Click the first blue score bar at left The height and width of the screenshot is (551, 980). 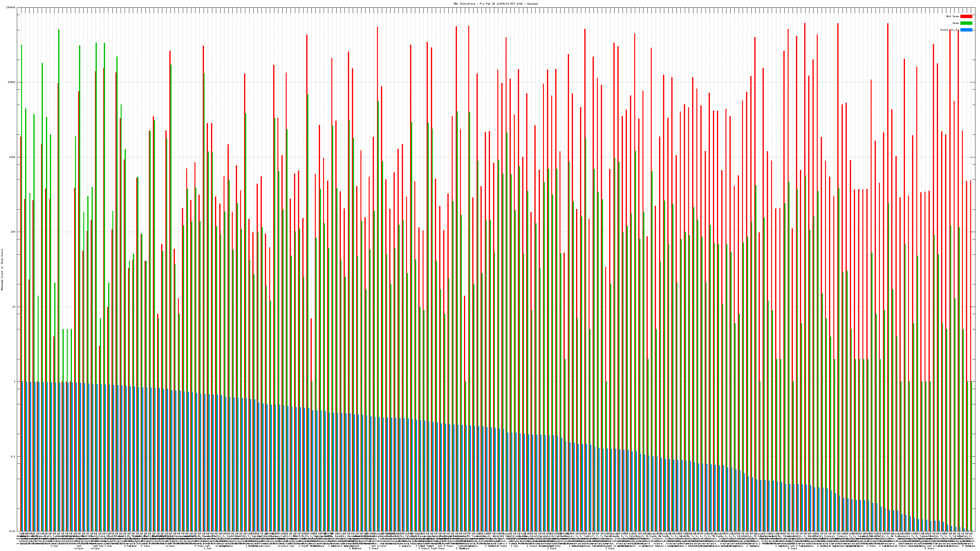point(22,456)
